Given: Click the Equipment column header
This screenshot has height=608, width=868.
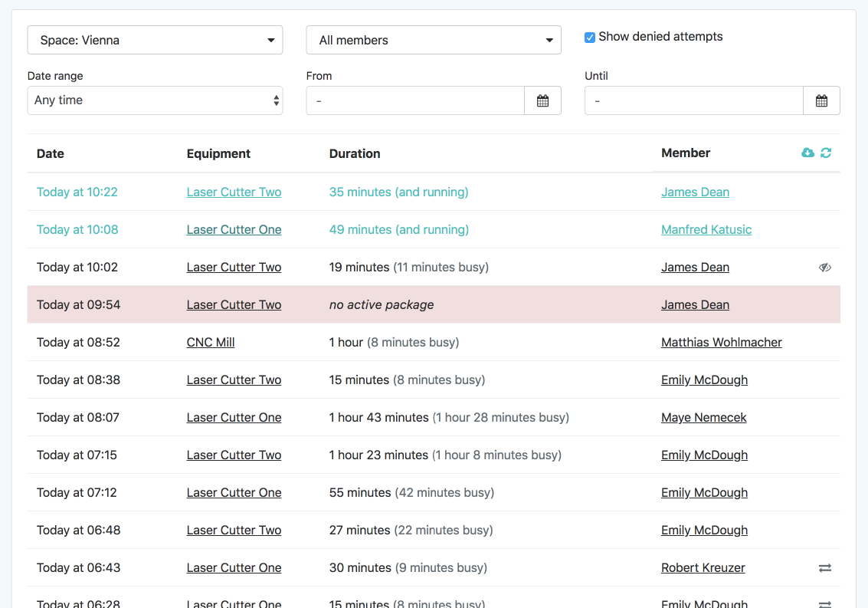Looking at the screenshot, I should tap(218, 153).
